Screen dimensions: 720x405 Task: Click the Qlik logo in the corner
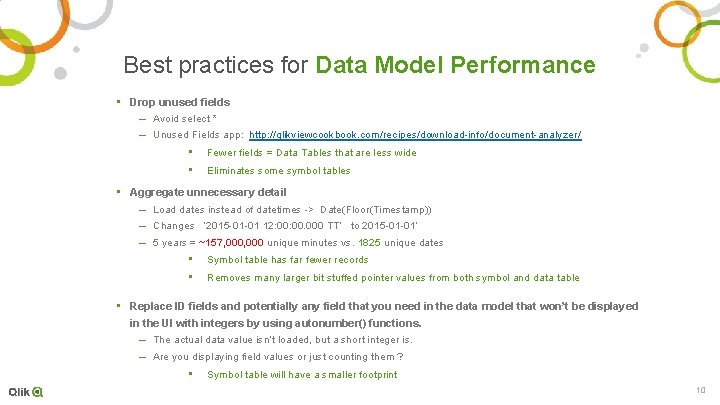click(26, 391)
